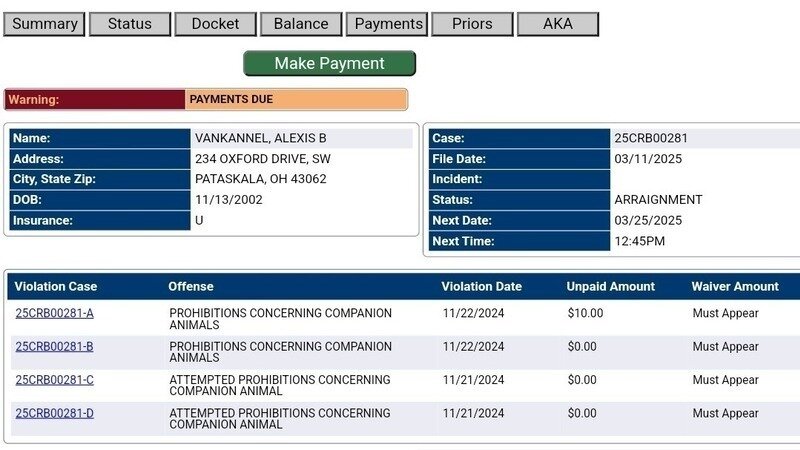Open the AKA tab
This screenshot has width=800, height=450.
coord(558,24)
